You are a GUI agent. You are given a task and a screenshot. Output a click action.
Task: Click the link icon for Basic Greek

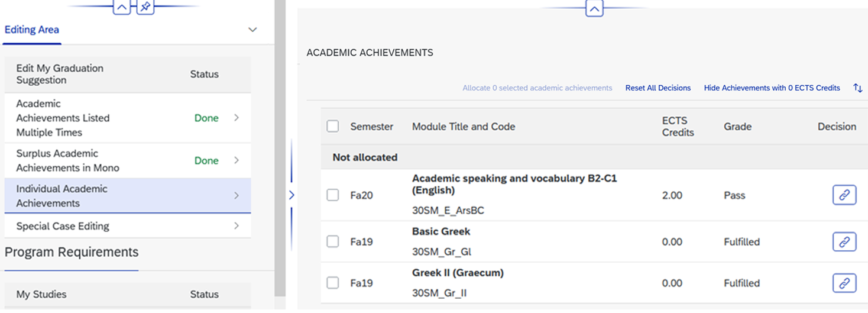click(844, 241)
